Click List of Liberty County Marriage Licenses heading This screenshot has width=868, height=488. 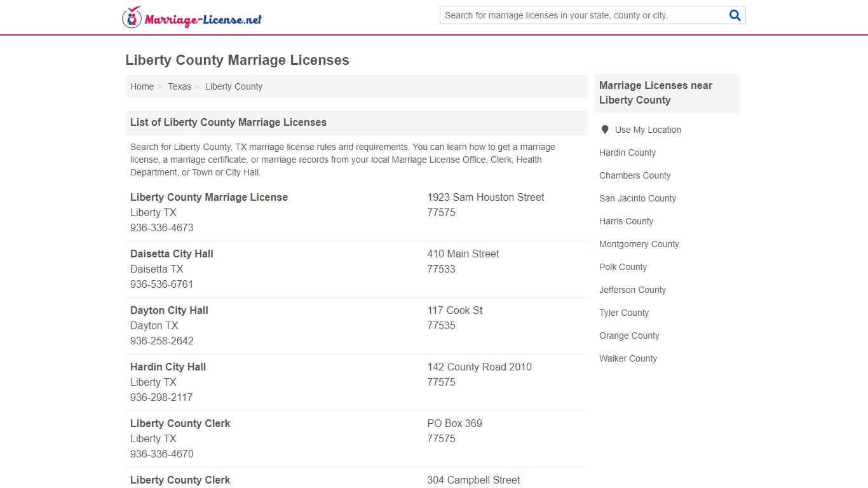pyautogui.click(x=228, y=122)
